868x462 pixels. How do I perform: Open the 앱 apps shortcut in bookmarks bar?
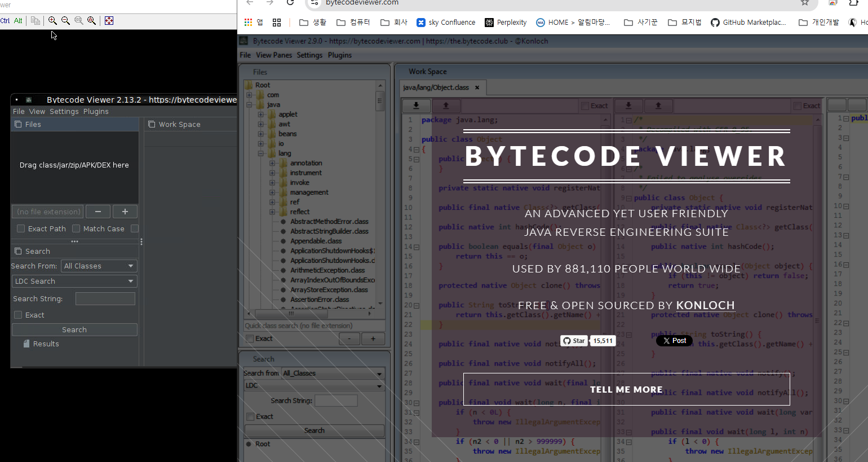[254, 23]
